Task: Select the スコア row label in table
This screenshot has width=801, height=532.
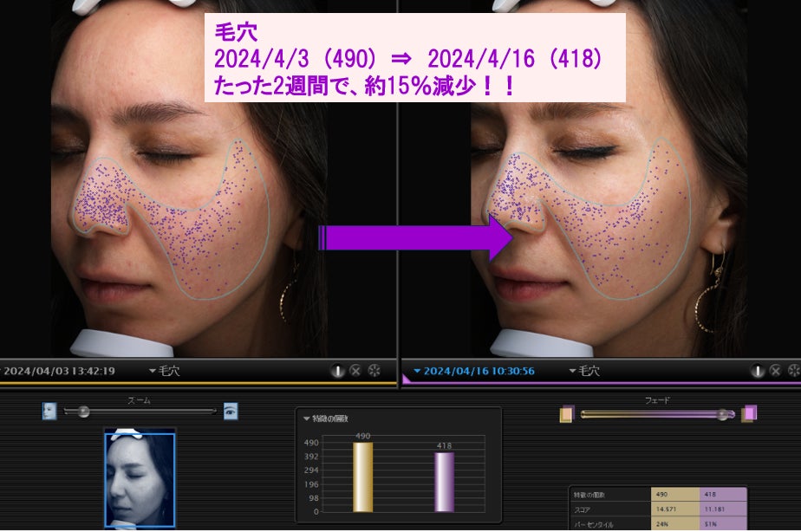Action: 582,509
